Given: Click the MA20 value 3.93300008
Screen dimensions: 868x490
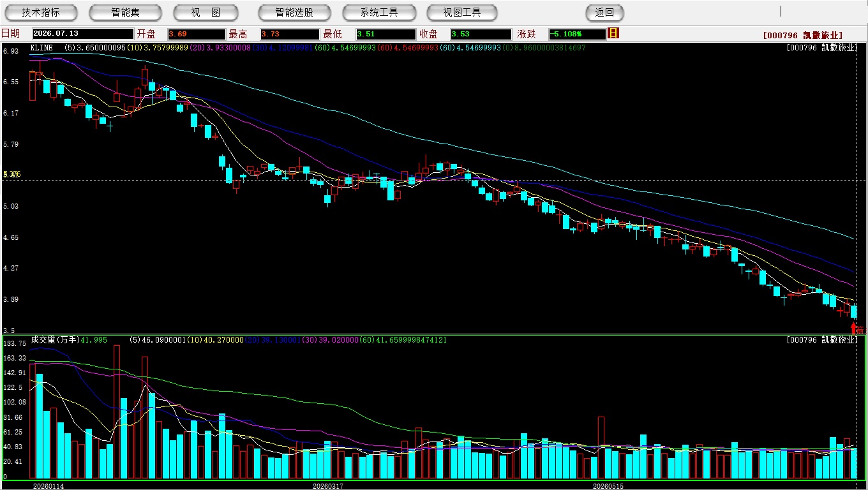Looking at the screenshot, I should click(x=228, y=48).
